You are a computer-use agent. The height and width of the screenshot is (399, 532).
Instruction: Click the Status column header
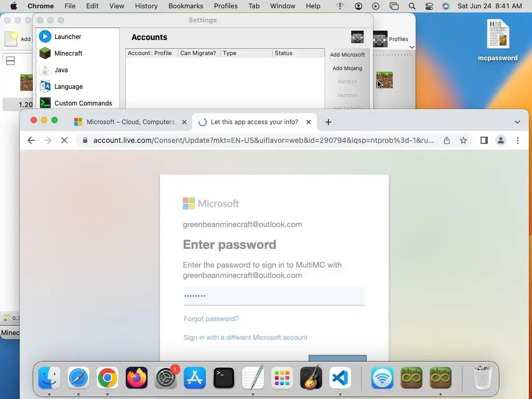tap(298, 53)
